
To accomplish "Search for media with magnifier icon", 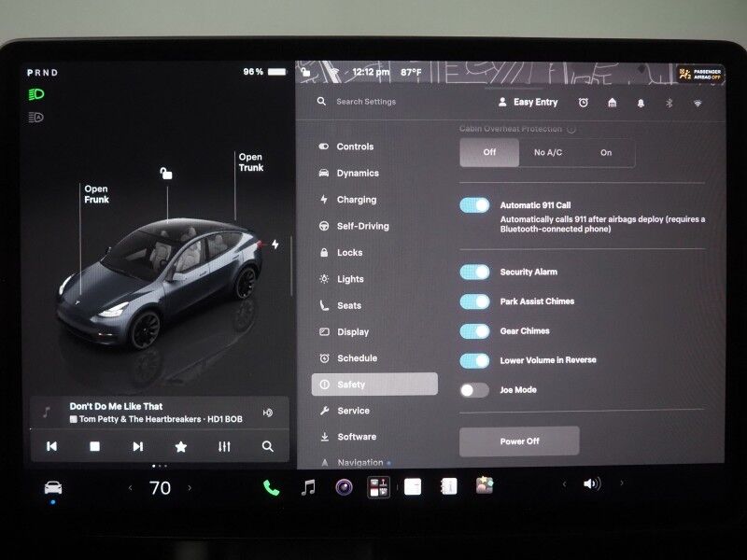I will (x=268, y=446).
